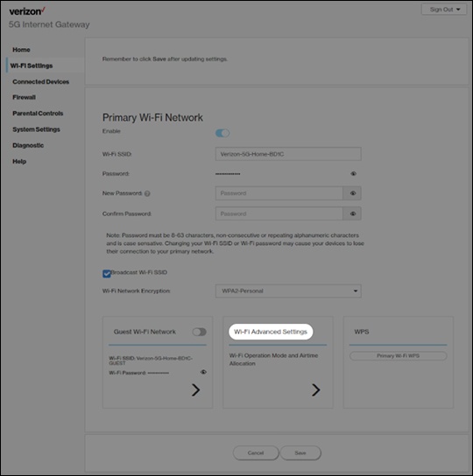
Task: Click the help icon next to New Password
Action: click(147, 193)
